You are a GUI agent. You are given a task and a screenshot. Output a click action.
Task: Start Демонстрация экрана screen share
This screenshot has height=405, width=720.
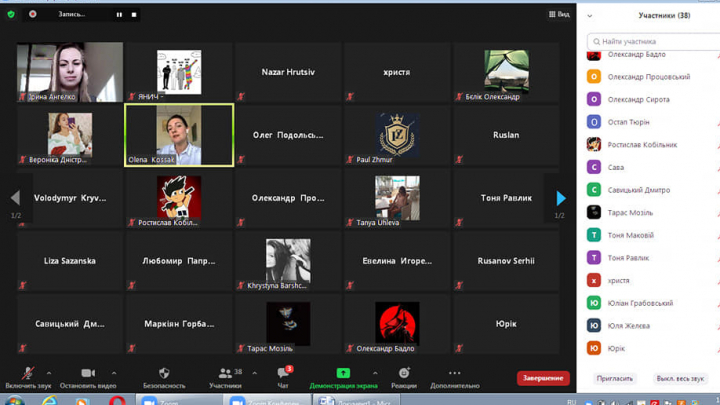343,375
